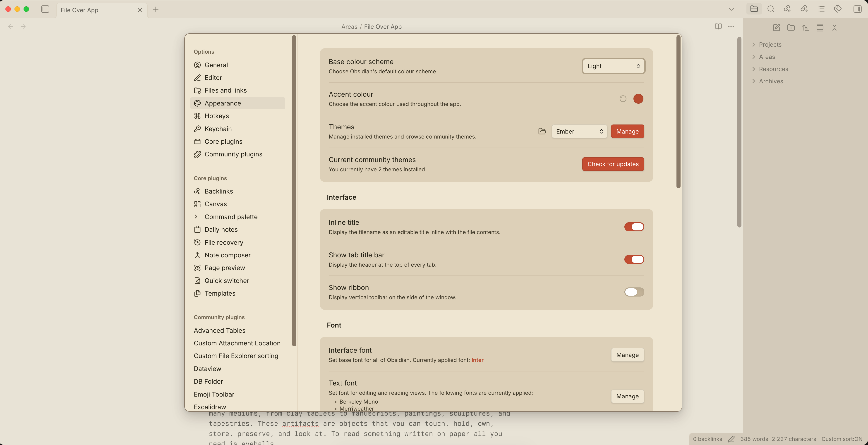Toggle the Inline title switch
Screen dimensions: 868x445
pos(634,227)
